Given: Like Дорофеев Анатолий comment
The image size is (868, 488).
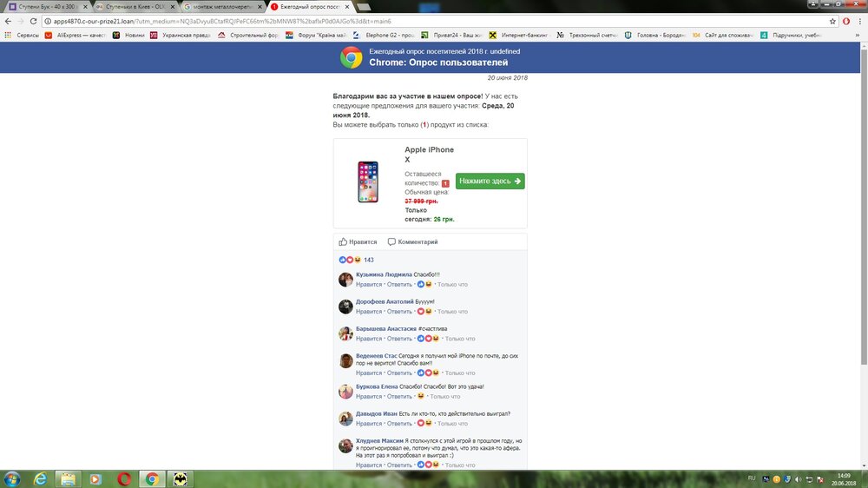Looking at the screenshot, I should click(369, 312).
